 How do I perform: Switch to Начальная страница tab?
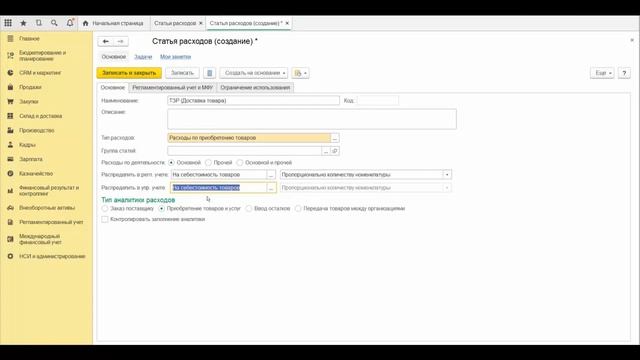tap(113, 23)
